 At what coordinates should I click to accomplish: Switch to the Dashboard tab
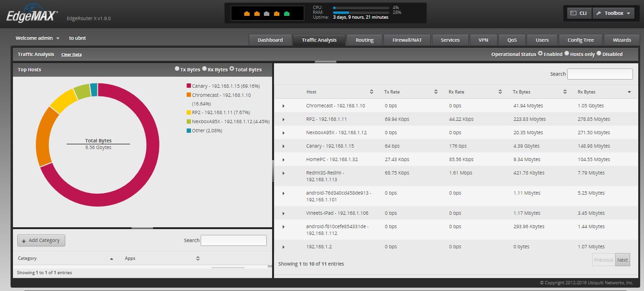click(x=270, y=40)
